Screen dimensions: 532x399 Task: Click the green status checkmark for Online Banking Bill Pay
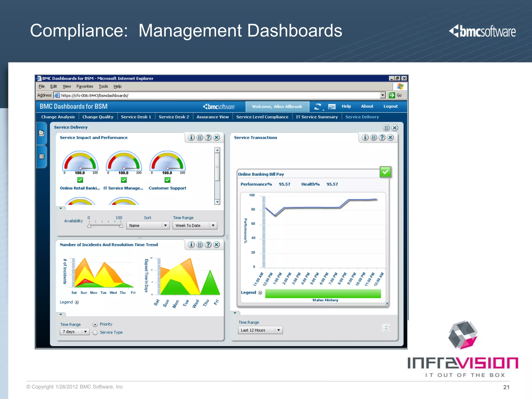(385, 172)
